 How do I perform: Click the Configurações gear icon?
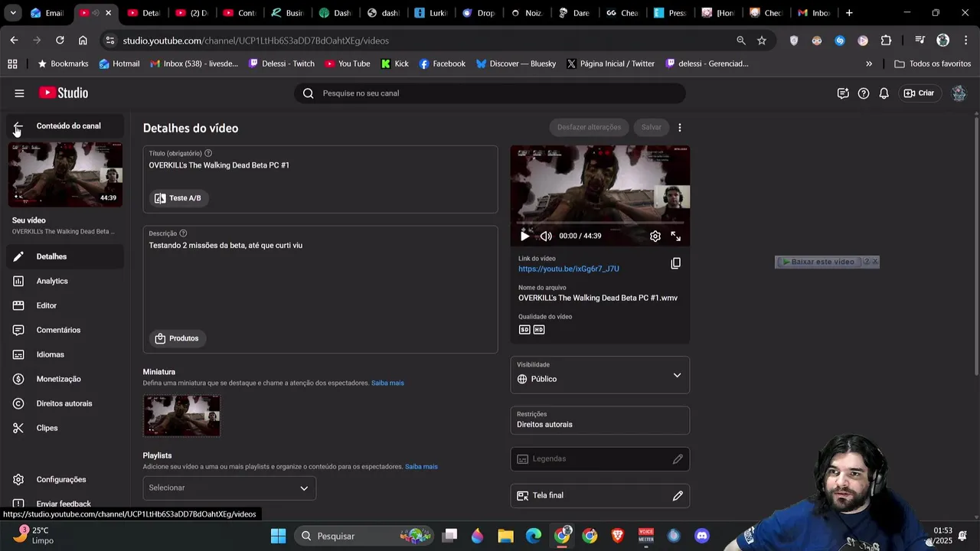[18, 479]
